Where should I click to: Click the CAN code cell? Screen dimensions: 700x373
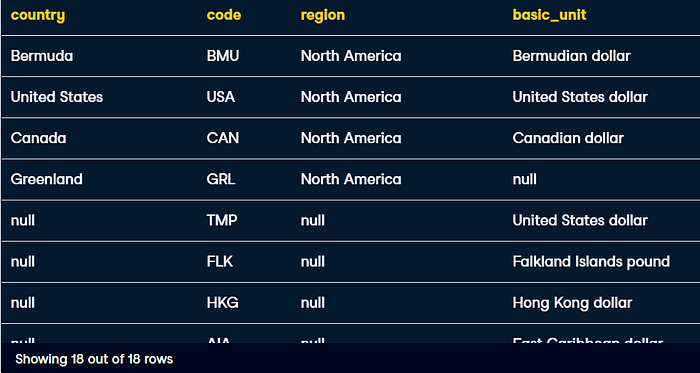(x=223, y=138)
